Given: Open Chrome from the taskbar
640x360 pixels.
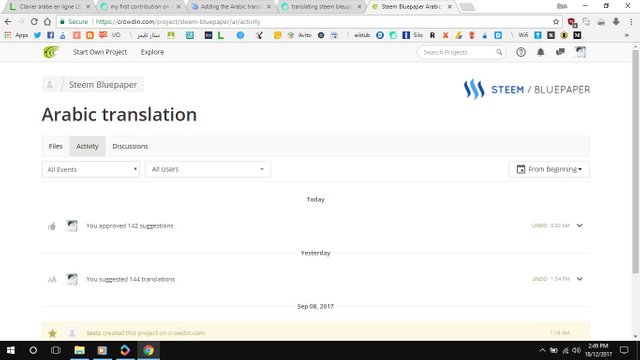Looking at the screenshot, I should coord(148,350).
